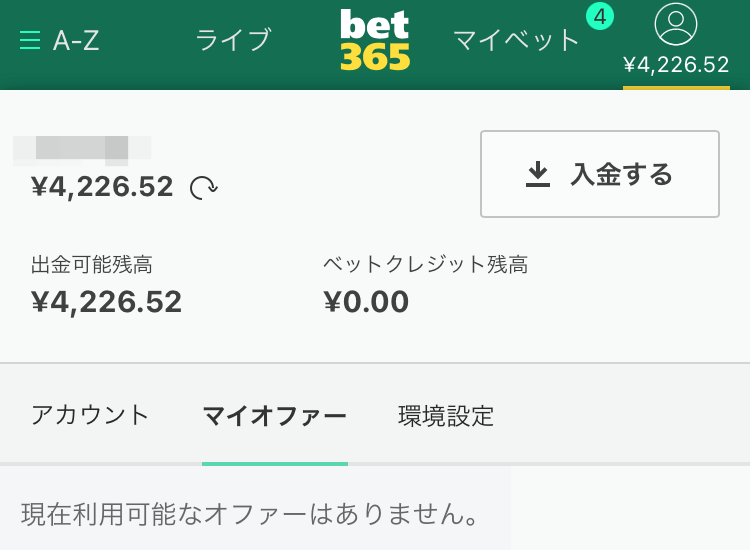The width and height of the screenshot is (750, 550).
Task: Click the bet365 logo
Action: (375, 40)
